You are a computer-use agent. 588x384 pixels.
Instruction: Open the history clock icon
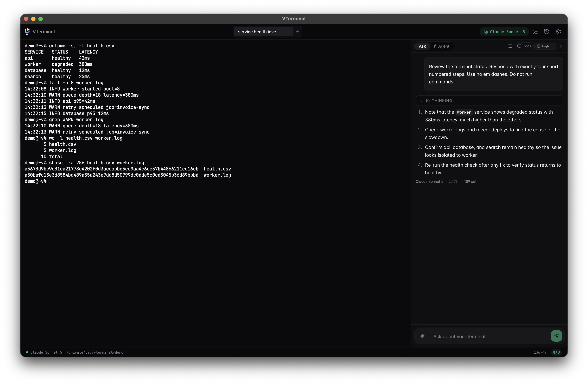pos(547,32)
